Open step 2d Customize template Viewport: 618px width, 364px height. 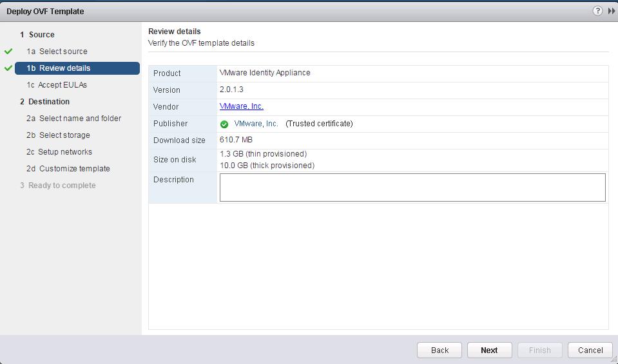68,169
